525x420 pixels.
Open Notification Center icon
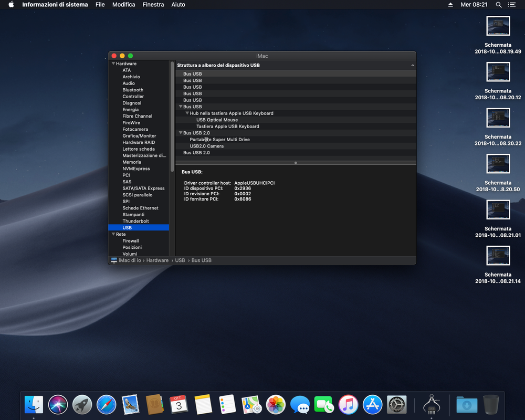(x=512, y=5)
